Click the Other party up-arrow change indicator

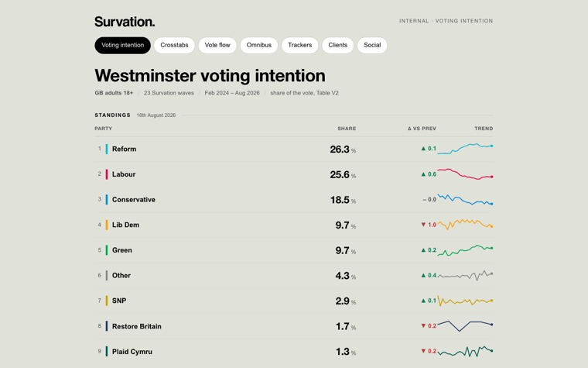[x=429, y=276]
